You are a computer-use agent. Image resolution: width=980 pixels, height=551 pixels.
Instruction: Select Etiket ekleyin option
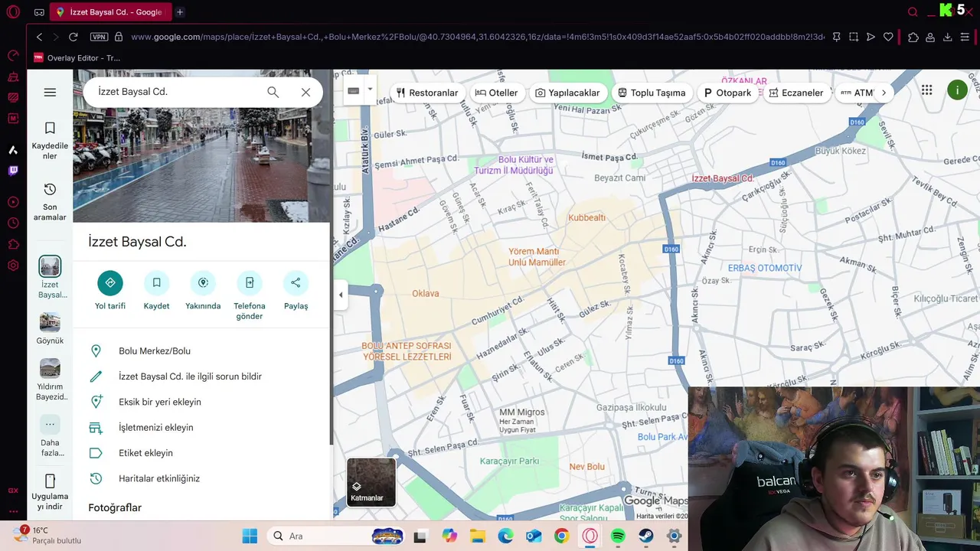(x=202, y=453)
